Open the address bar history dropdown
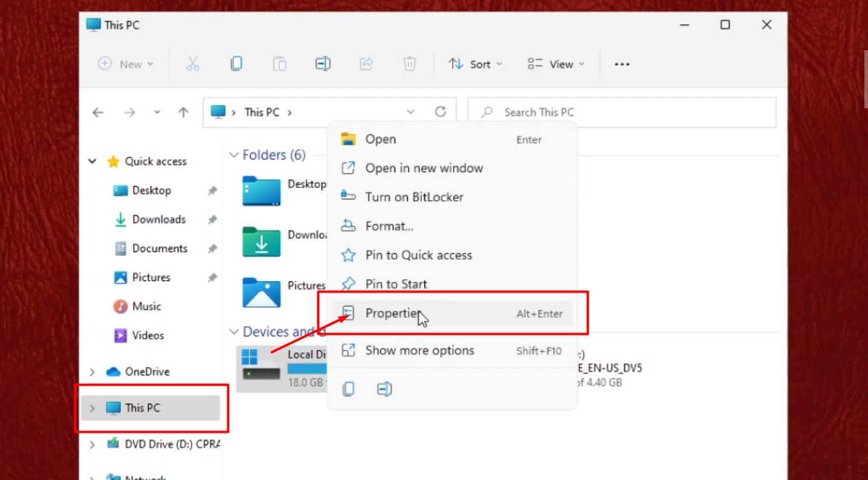This screenshot has height=480, width=868. [x=410, y=112]
